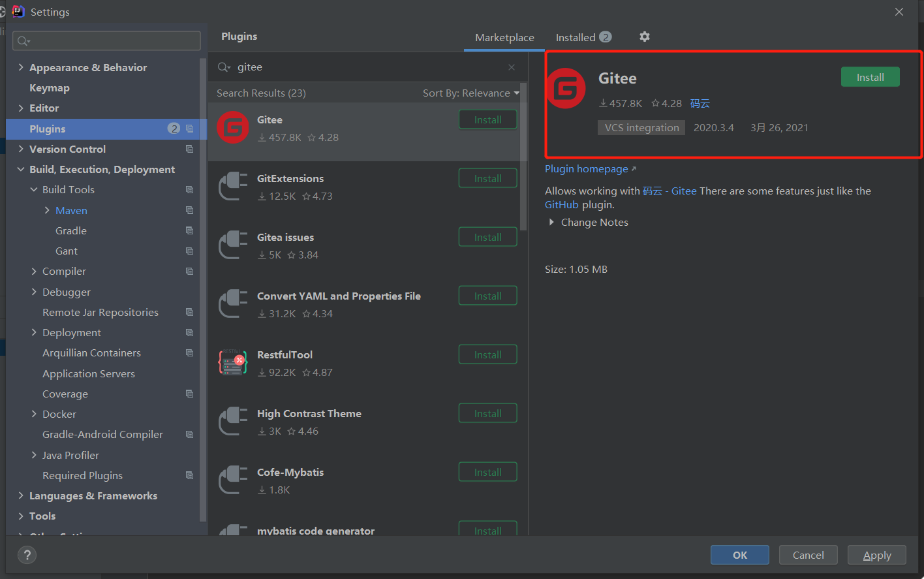Click the project-level icon next to Maven
The image size is (924, 579).
click(189, 210)
